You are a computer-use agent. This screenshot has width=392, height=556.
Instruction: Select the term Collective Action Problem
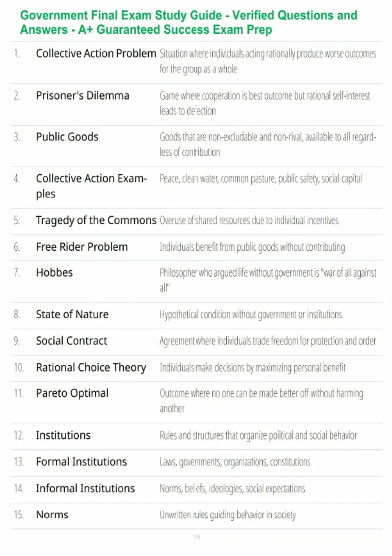tap(96, 53)
